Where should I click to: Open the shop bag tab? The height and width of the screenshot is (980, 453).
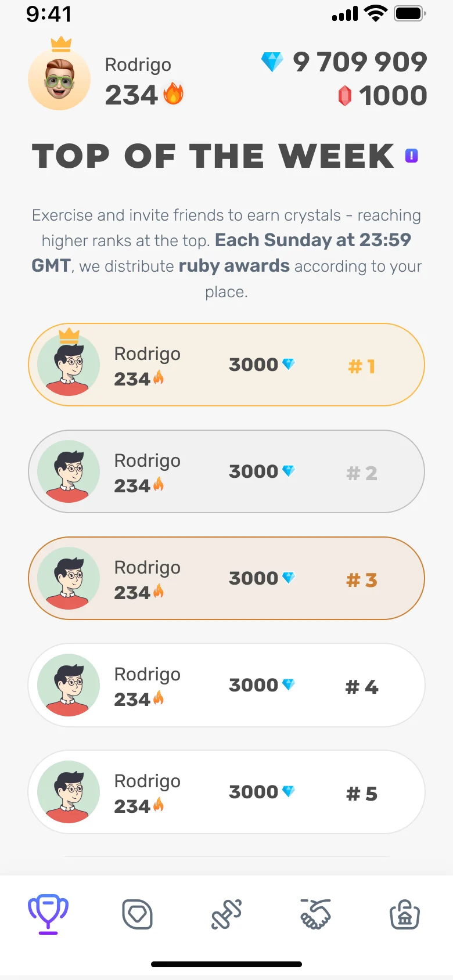(x=405, y=914)
